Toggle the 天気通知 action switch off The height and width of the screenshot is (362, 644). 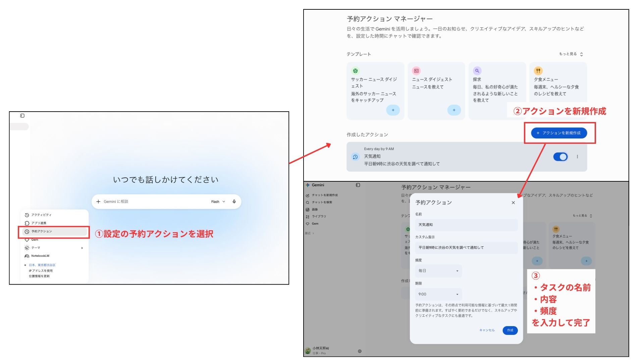point(560,157)
